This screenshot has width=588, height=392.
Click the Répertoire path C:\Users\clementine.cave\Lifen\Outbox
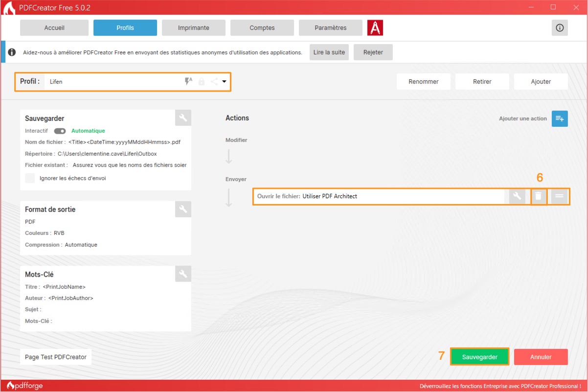click(107, 154)
